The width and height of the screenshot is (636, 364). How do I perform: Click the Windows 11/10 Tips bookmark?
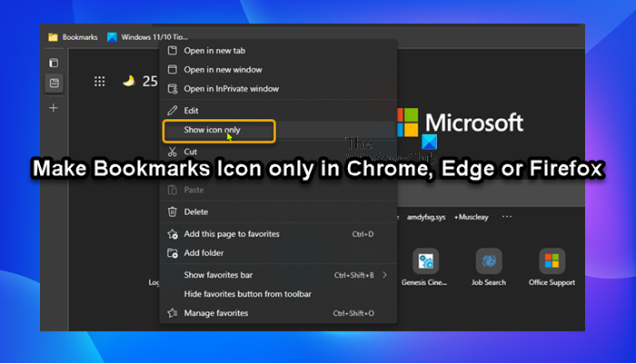coord(147,37)
